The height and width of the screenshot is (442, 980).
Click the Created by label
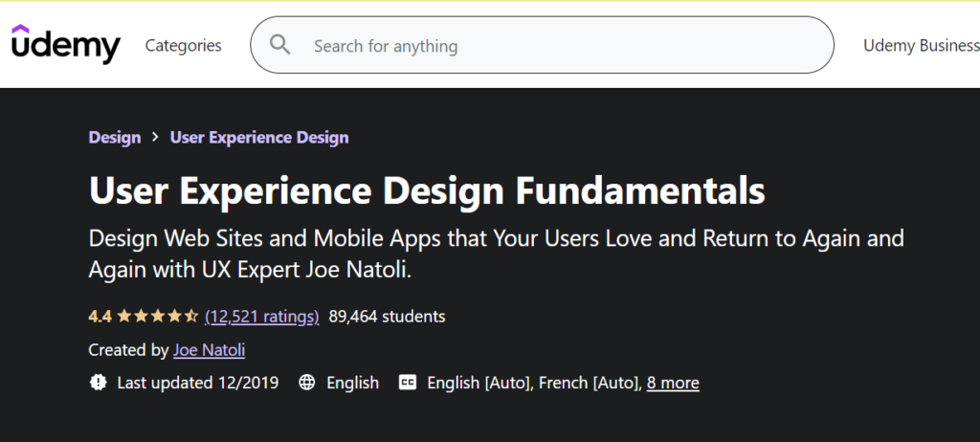click(129, 350)
